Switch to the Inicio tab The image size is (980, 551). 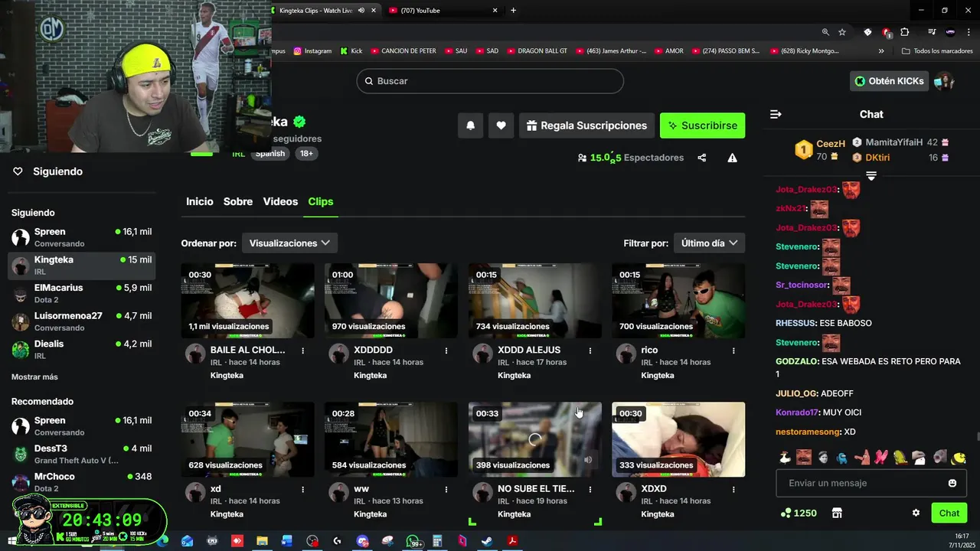click(200, 201)
